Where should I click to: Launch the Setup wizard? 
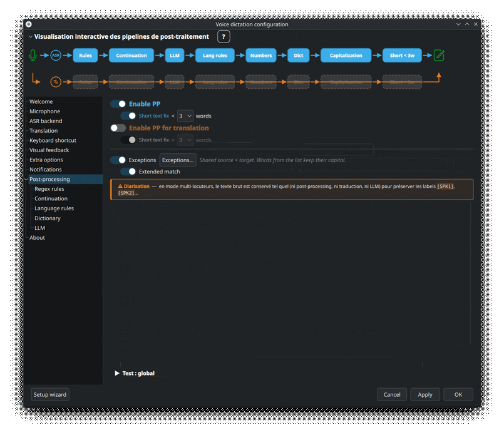tap(50, 394)
